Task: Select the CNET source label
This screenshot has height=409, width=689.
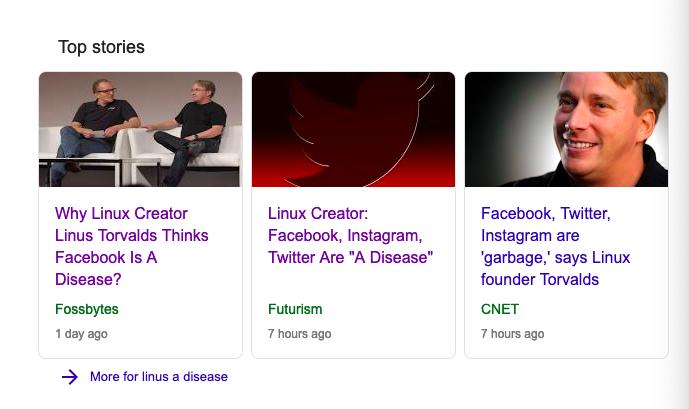Action: pos(500,309)
